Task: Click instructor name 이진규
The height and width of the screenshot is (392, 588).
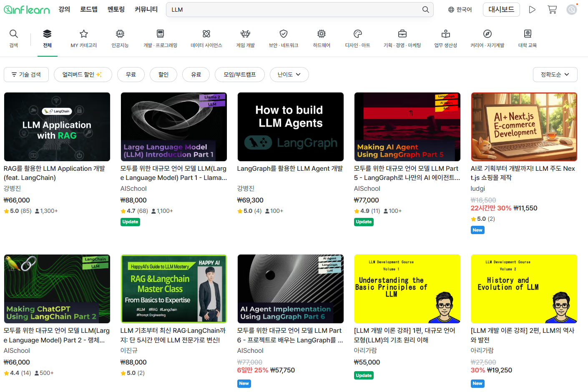Action: 129,350
